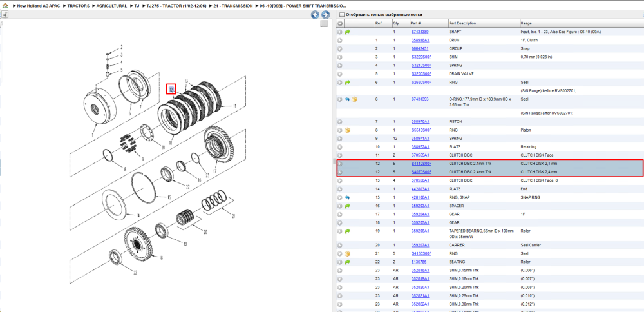644x312 pixels.
Task: Click the plus icon on 352818A1 SHIM row
Action: click(x=340, y=270)
